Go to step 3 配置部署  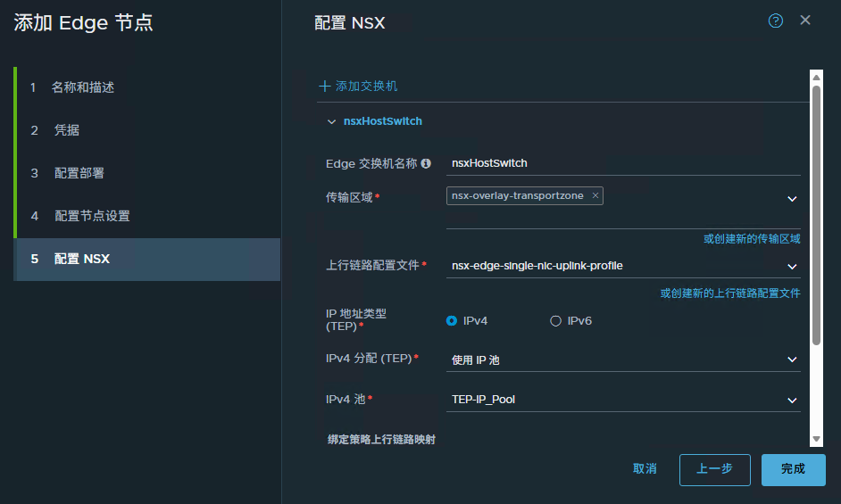point(79,173)
